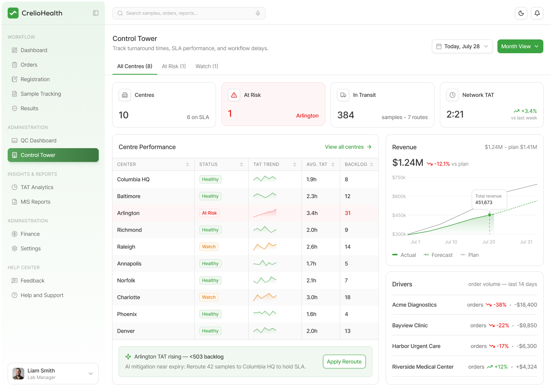This screenshot has height=392, width=551.
Task: Click the Network TAT clock icon
Action: click(453, 95)
